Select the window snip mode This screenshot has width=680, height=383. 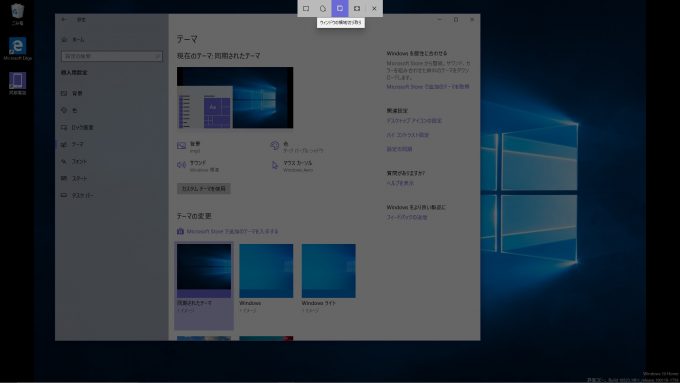point(340,8)
